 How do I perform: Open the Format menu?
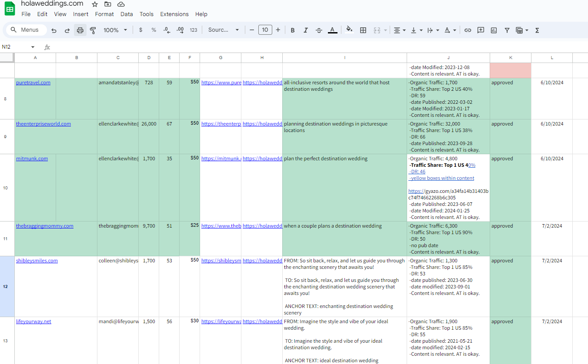104,14
